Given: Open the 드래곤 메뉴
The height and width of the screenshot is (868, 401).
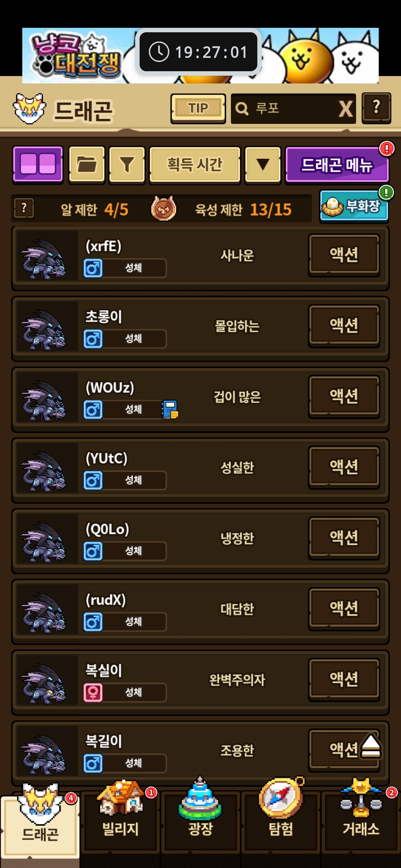Looking at the screenshot, I should click(337, 164).
